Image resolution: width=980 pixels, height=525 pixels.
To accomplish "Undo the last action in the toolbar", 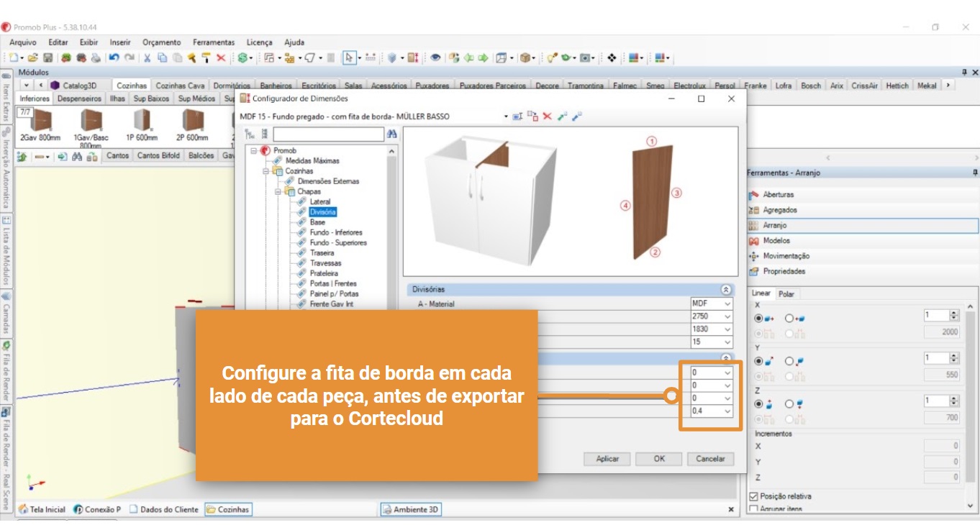I will pyautogui.click(x=114, y=58).
